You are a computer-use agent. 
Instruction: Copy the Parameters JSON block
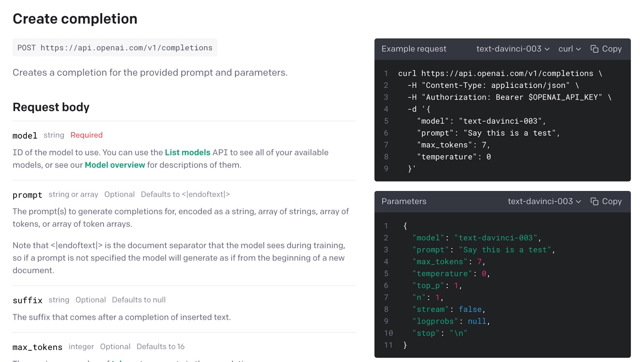pos(606,201)
